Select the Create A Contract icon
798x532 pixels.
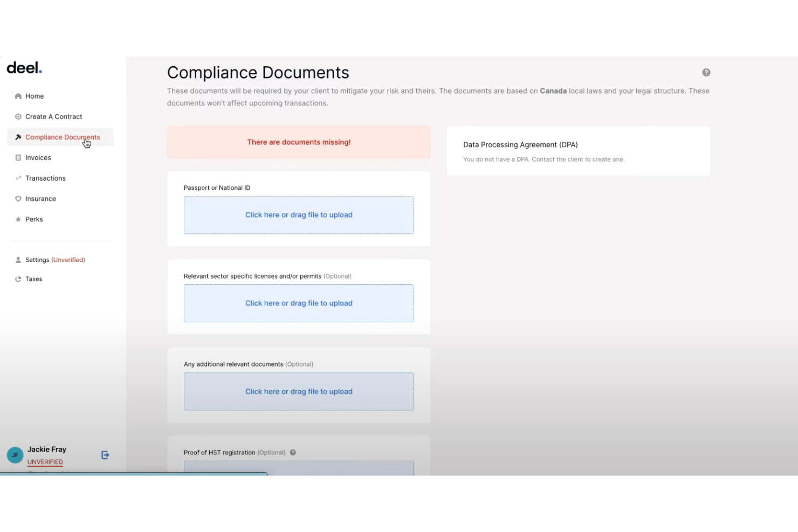tap(18, 116)
